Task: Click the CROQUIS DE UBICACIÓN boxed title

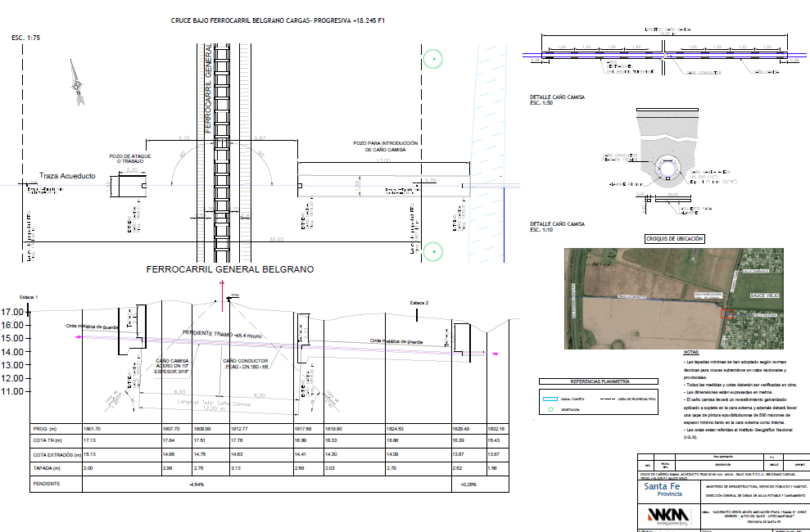Action: pos(675,239)
